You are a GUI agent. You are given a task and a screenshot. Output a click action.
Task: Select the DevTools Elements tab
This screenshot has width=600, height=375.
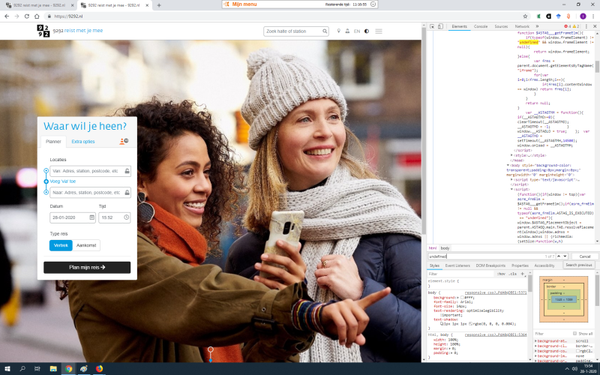459,26
